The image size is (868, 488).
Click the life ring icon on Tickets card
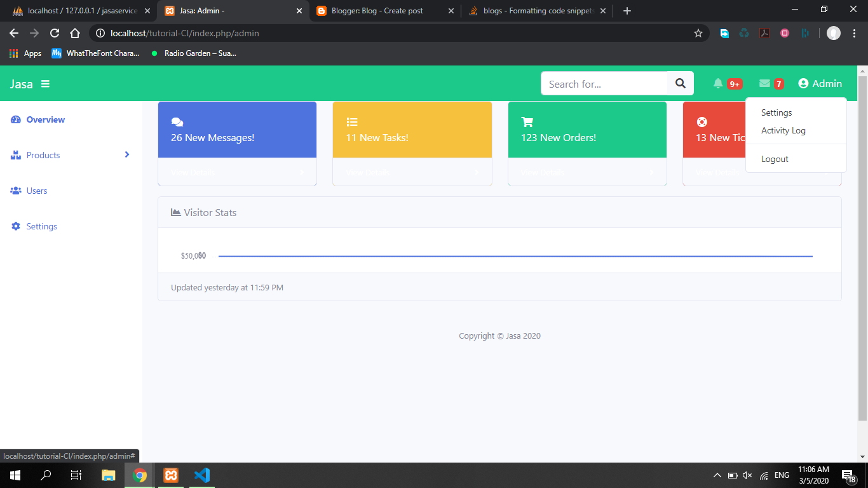pos(702,122)
